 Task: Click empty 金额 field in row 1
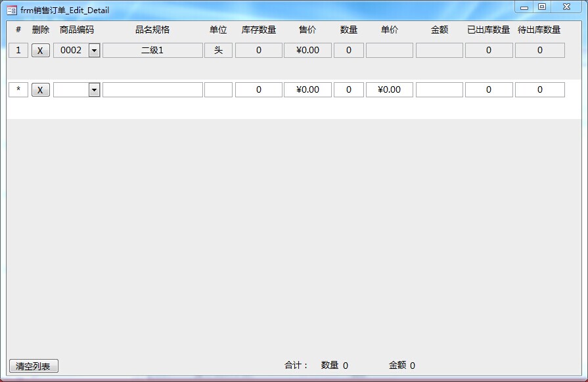439,50
